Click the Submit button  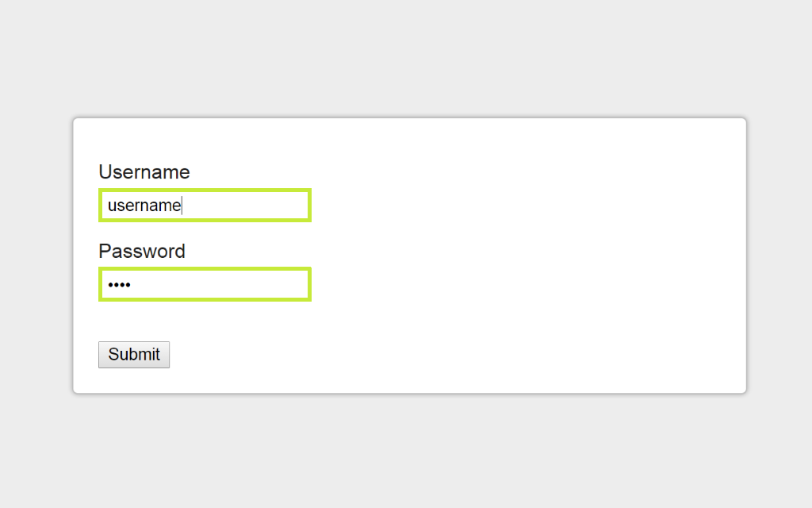133,355
